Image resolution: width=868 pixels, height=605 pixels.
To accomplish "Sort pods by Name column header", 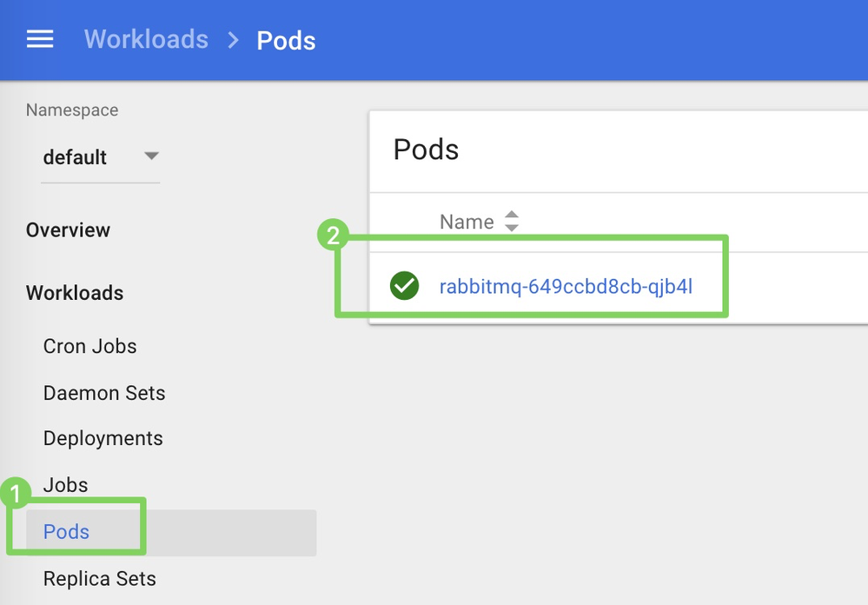I will tap(467, 222).
